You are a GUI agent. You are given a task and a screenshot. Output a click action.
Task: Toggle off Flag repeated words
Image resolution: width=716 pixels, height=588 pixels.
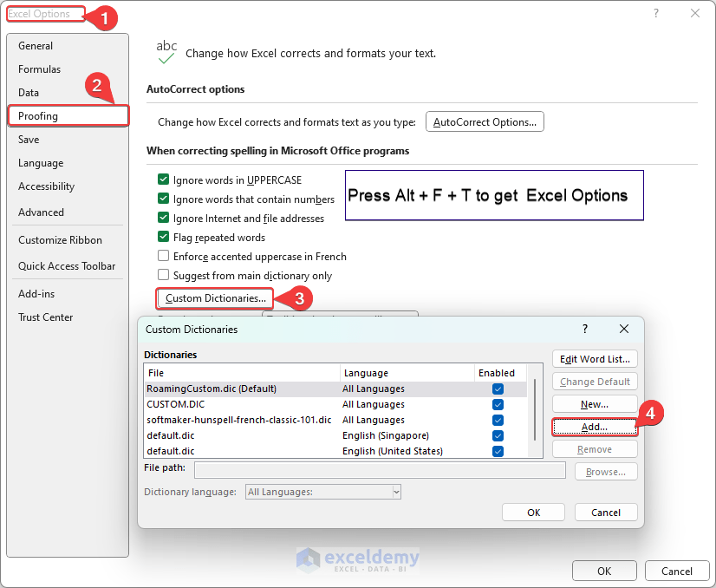tap(164, 237)
